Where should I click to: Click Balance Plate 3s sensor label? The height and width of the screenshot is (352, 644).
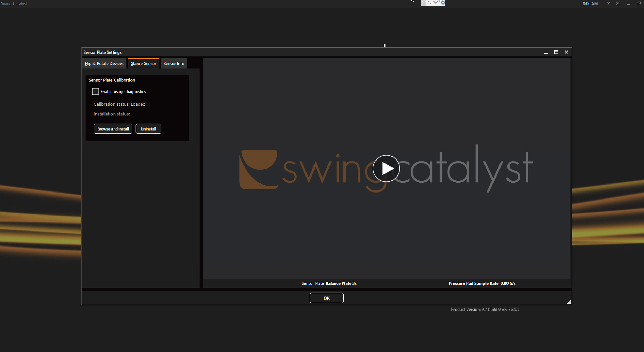[341, 283]
